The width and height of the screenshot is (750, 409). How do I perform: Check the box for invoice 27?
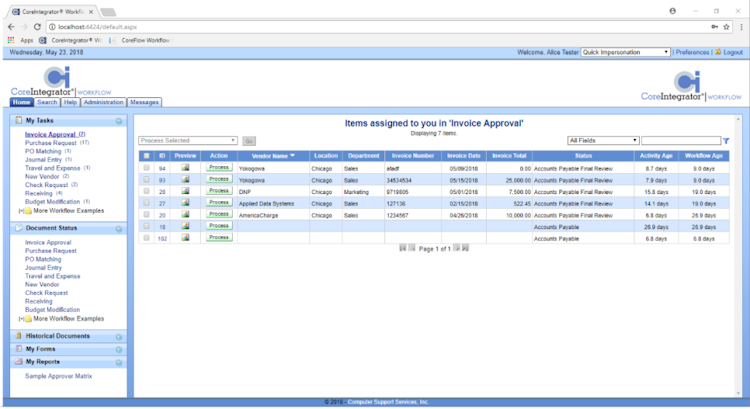[x=146, y=203]
